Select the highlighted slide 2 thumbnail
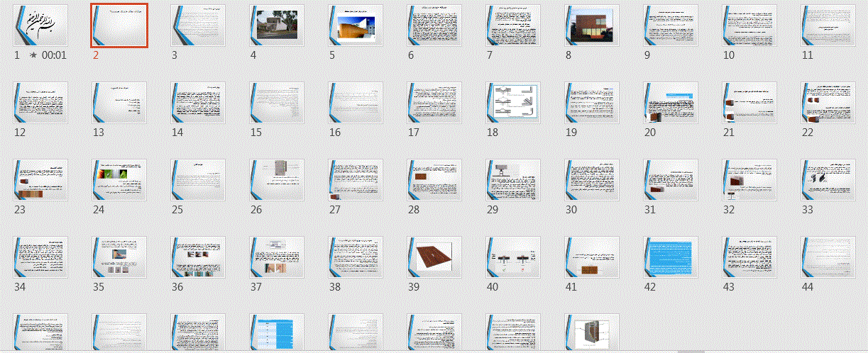The width and height of the screenshot is (868, 353). coord(119,26)
